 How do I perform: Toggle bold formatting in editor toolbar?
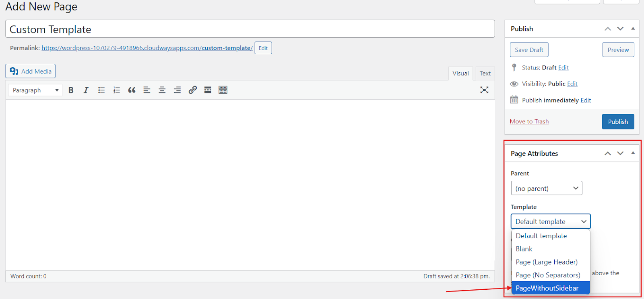(x=71, y=90)
